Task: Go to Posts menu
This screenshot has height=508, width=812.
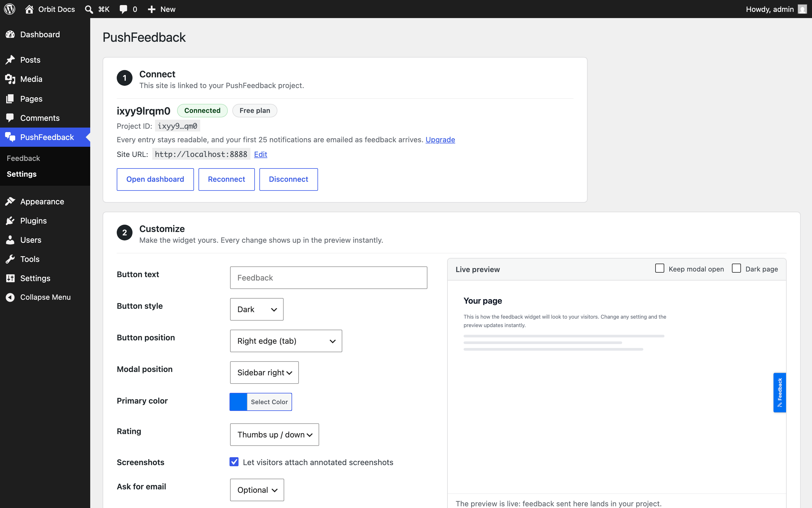Action: click(45, 60)
